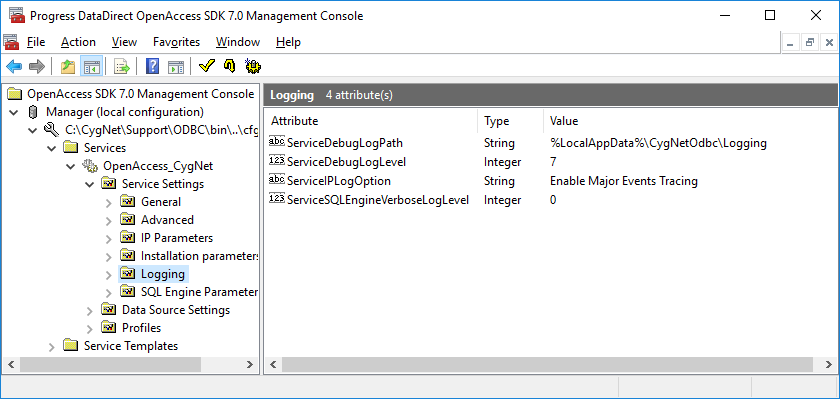Open the Help menu
Screen dimensions: 840x399
[288, 42]
